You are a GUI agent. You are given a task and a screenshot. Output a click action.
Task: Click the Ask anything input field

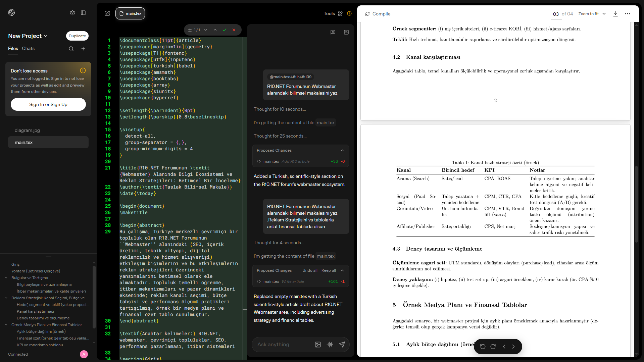(284, 345)
